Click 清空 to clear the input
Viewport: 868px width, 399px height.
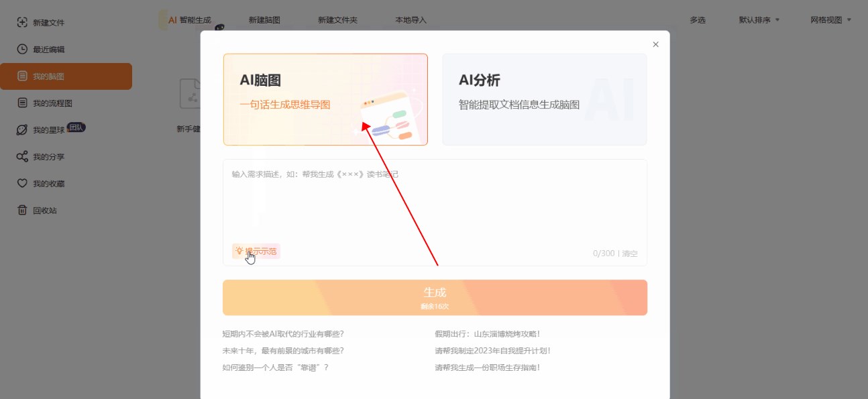[630, 253]
